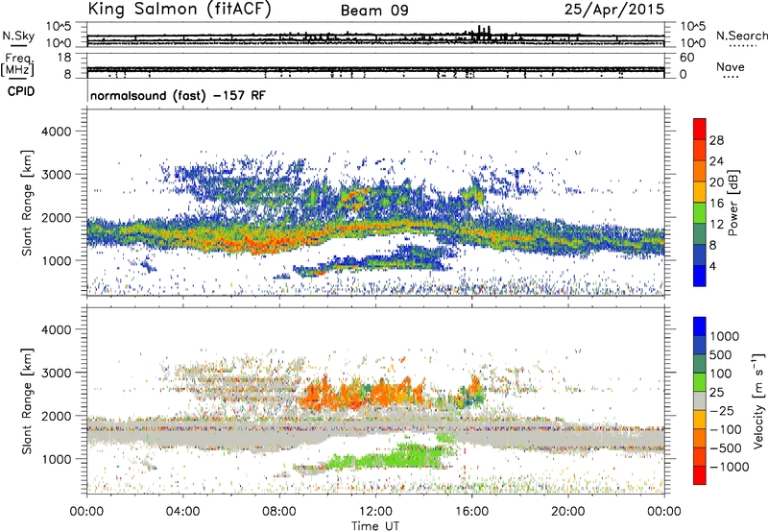
Task: Click velocity color bar label '-25'
Action: (x=724, y=410)
